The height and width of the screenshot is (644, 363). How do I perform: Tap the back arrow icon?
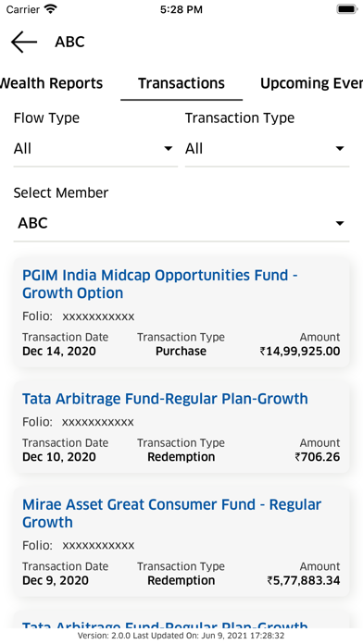click(24, 42)
